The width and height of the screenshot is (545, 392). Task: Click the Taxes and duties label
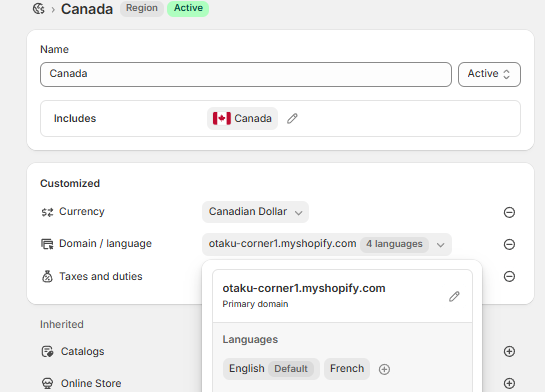101,276
